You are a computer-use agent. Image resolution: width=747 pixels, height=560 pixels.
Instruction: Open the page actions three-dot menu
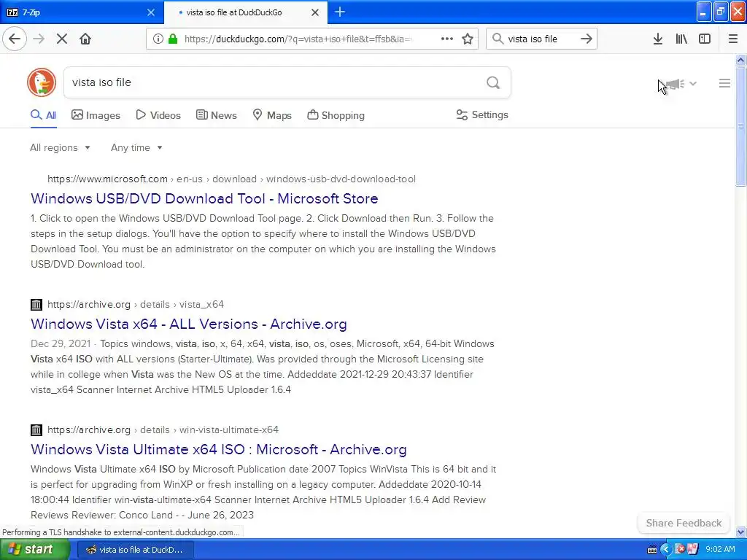pyautogui.click(x=447, y=39)
